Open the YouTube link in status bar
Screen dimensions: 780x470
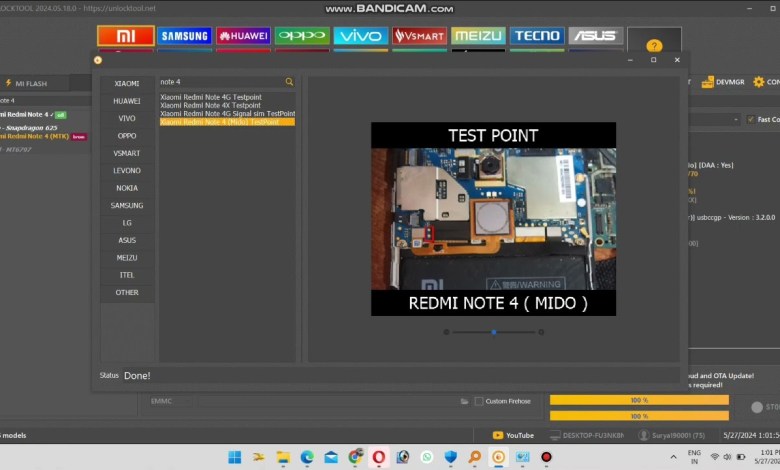[x=513, y=435]
